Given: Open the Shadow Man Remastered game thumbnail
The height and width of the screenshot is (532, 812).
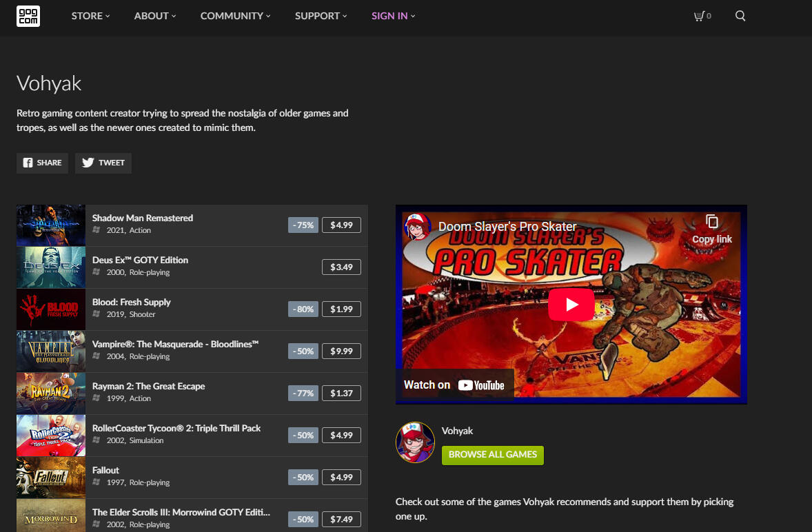Looking at the screenshot, I should [x=51, y=225].
